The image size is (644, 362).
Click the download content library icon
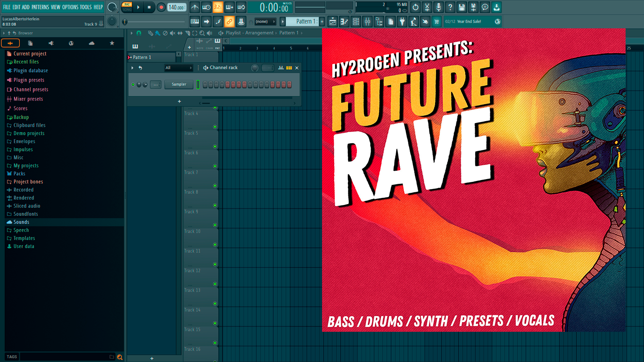point(496,8)
